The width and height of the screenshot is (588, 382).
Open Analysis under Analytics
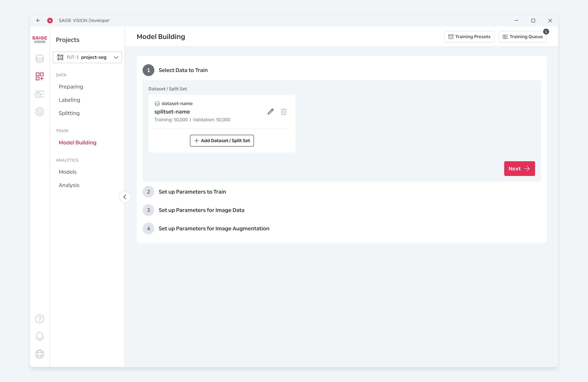click(69, 185)
